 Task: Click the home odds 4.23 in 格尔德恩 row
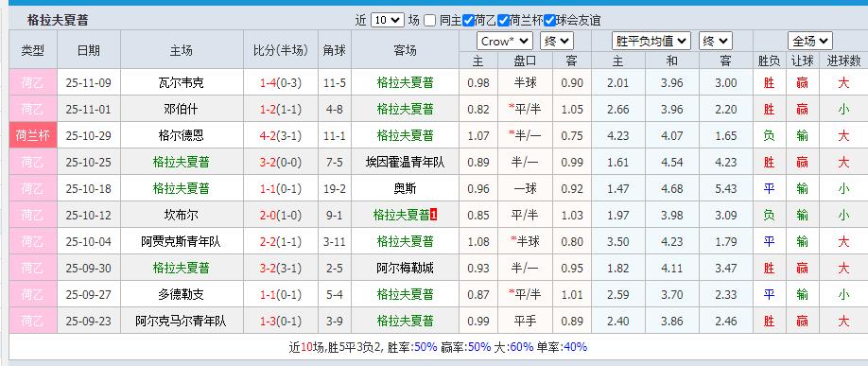[x=617, y=135]
